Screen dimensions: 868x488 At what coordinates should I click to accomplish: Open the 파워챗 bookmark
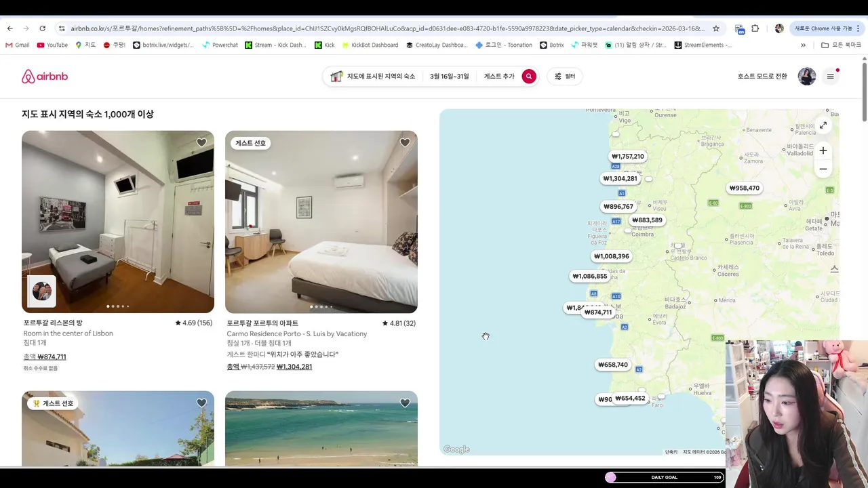coord(585,45)
